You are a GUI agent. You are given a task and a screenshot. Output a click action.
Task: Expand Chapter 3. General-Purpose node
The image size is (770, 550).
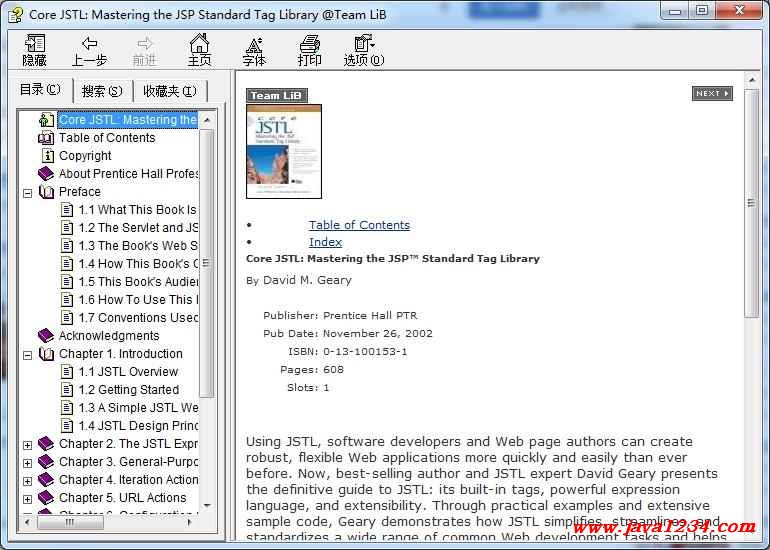click(x=28, y=462)
